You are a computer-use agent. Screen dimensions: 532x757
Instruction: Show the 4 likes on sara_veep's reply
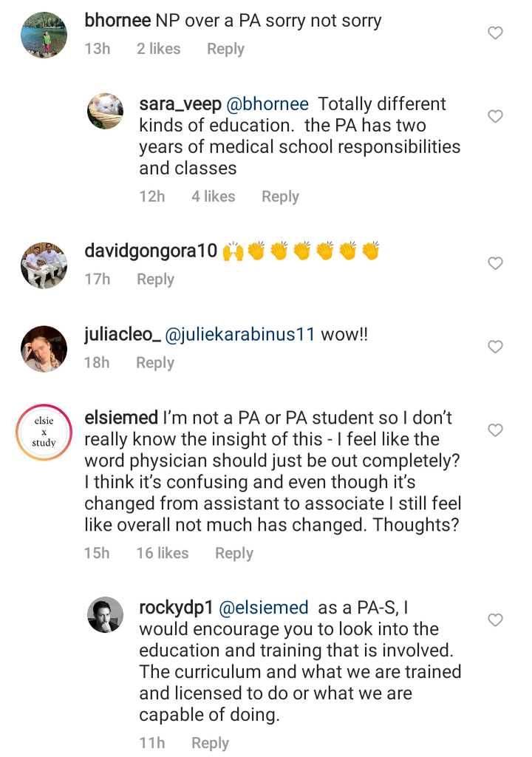pos(214,197)
